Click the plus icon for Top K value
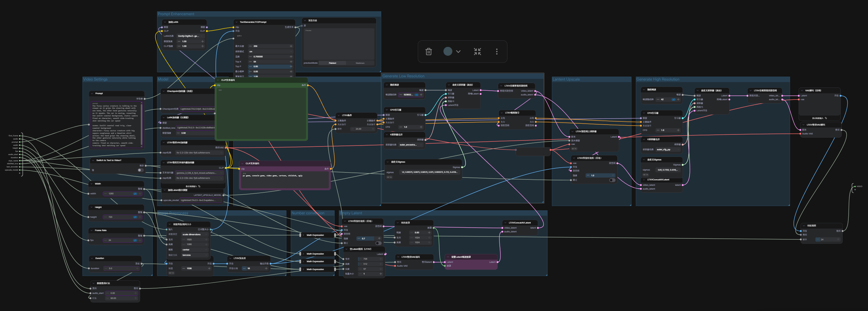Image resolution: width=868 pixels, height=311 pixels. point(291,62)
